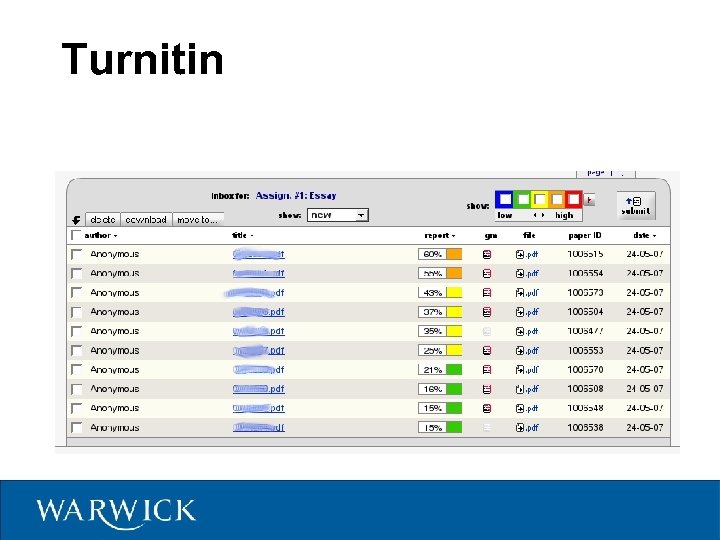720x540 pixels.
Task: Click the move to... tab
Action: coord(198,219)
